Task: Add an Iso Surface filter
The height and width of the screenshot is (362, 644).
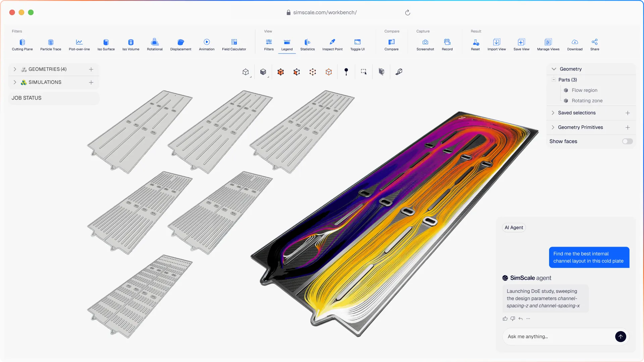Action: pos(106,45)
